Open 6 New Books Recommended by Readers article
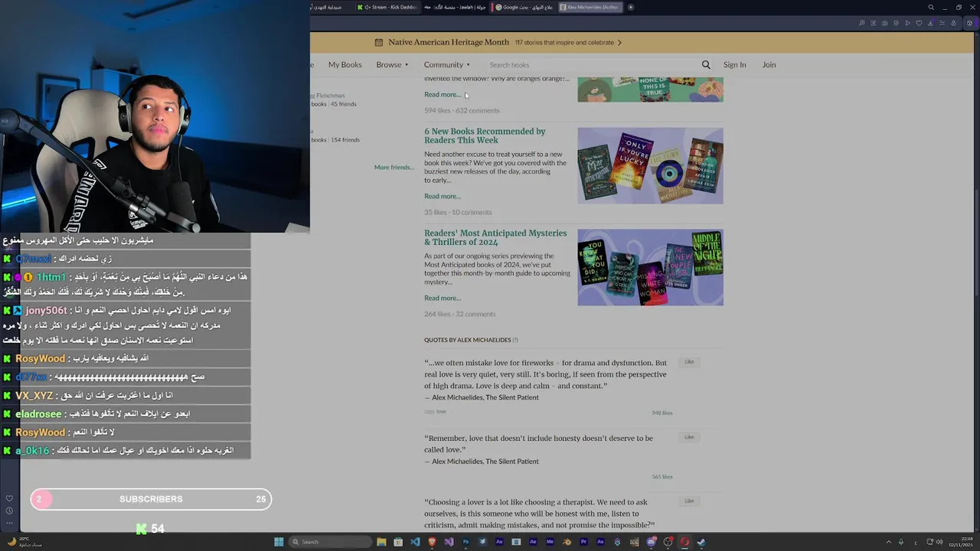This screenshot has width=980, height=551. pos(485,135)
